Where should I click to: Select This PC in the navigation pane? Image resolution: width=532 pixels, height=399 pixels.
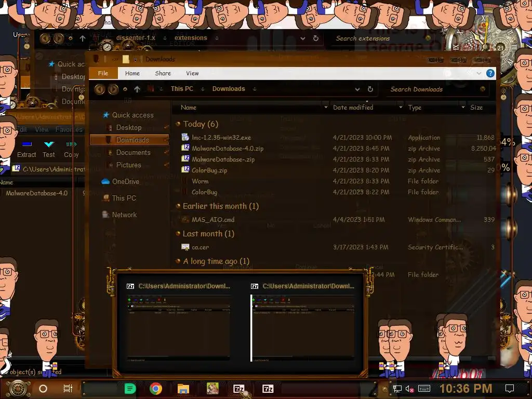coord(124,198)
